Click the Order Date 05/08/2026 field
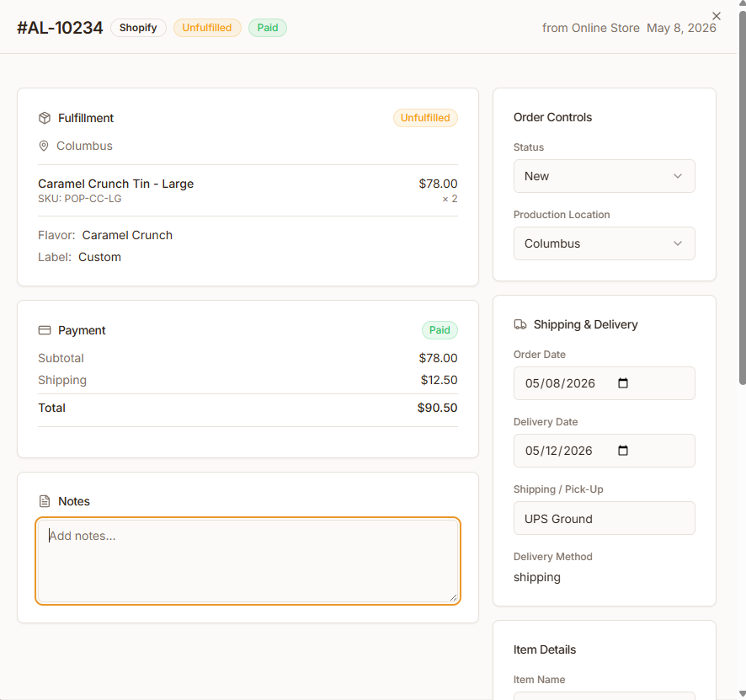Viewport: 746px width, 700px height. point(605,383)
